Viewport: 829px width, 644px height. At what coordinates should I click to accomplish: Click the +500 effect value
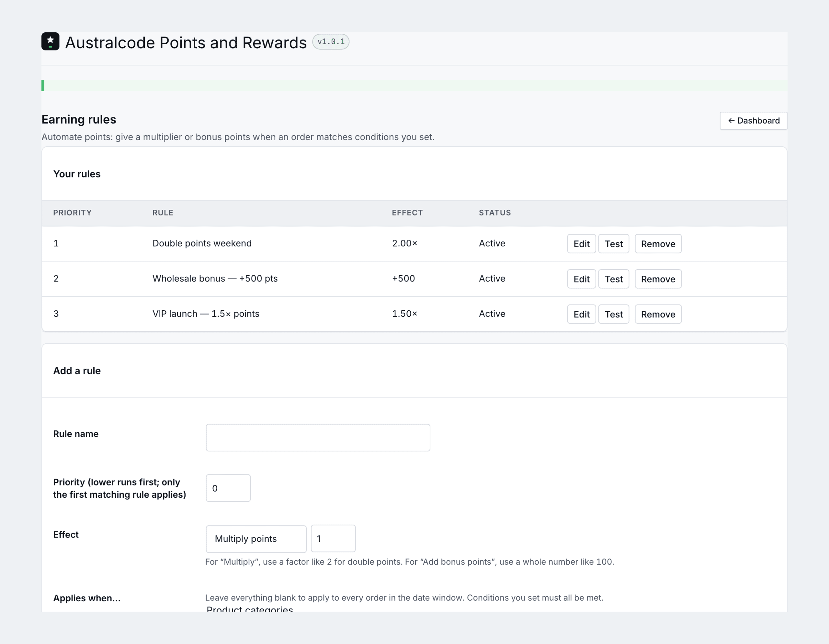click(403, 278)
